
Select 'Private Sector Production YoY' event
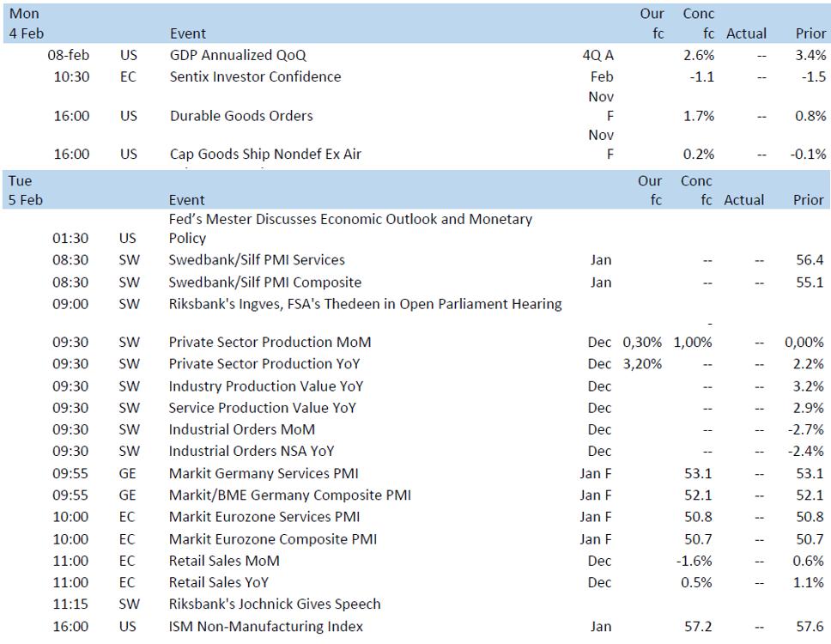[264, 364]
